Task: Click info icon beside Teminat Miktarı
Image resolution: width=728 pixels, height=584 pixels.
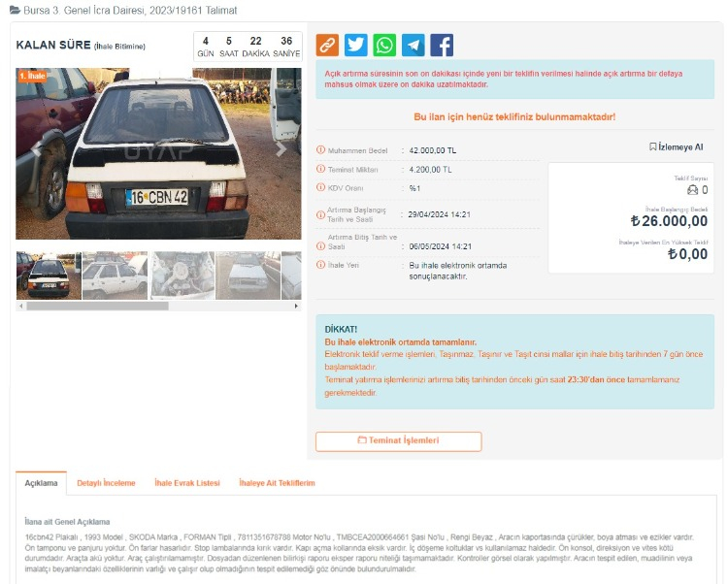Action: coord(320,169)
